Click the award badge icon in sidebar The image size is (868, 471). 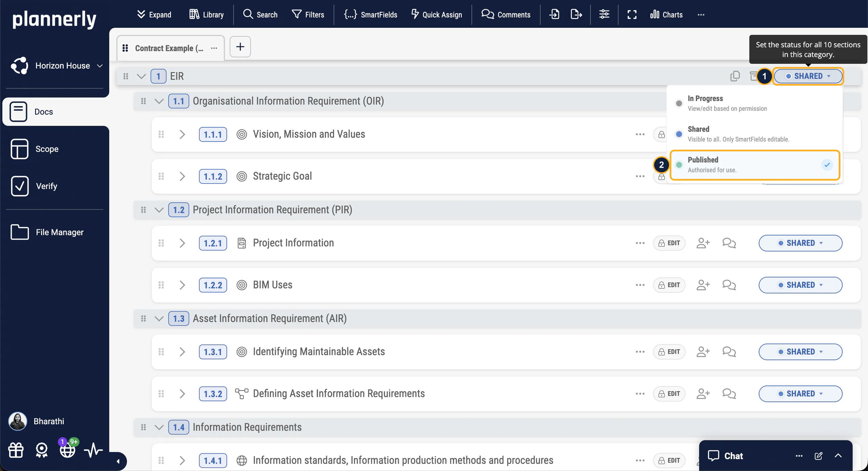coord(41,450)
